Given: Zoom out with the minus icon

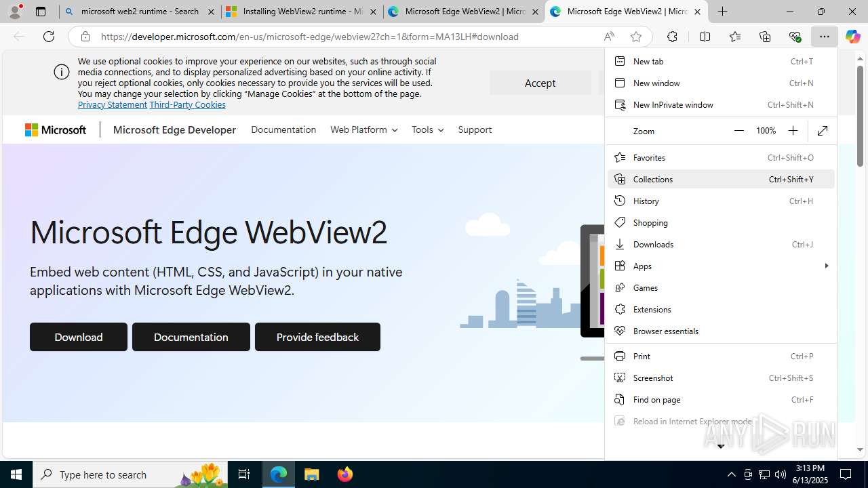Looking at the screenshot, I should (739, 131).
